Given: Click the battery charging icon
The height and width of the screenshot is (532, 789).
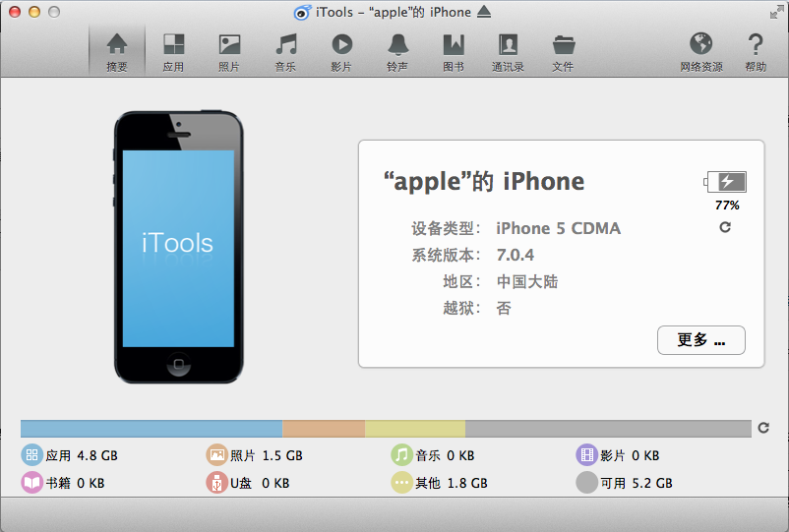Looking at the screenshot, I should click(x=725, y=182).
